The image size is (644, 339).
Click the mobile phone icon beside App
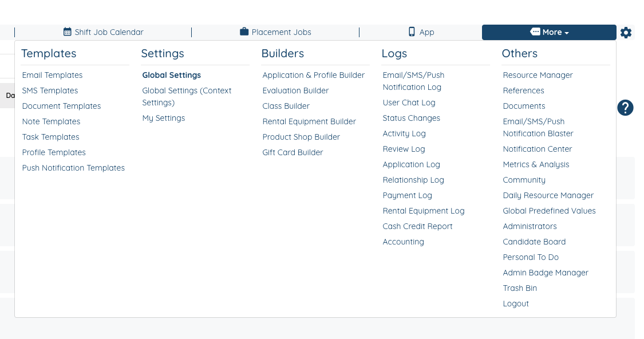click(x=412, y=31)
